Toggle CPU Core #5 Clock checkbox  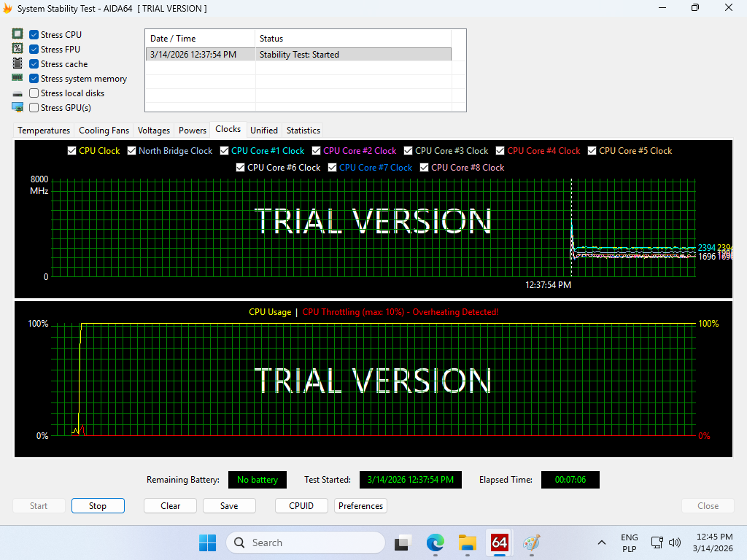pos(592,150)
